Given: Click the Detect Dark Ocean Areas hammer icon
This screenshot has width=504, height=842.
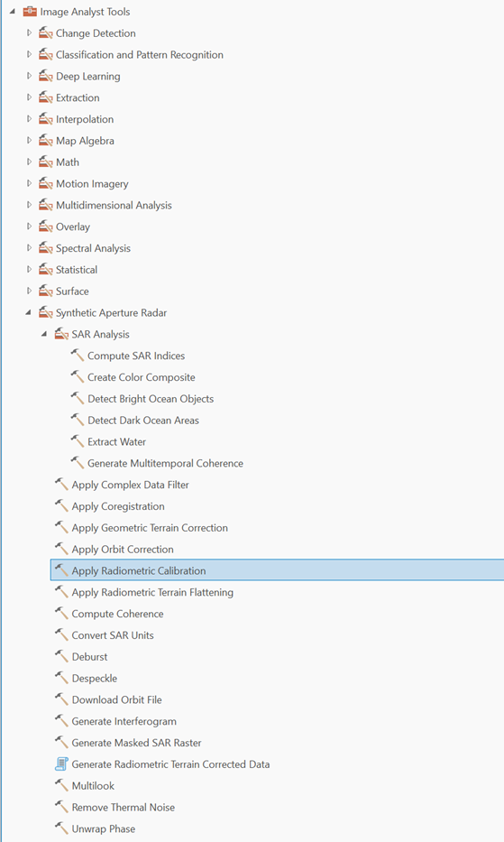Looking at the screenshot, I should tap(78, 420).
